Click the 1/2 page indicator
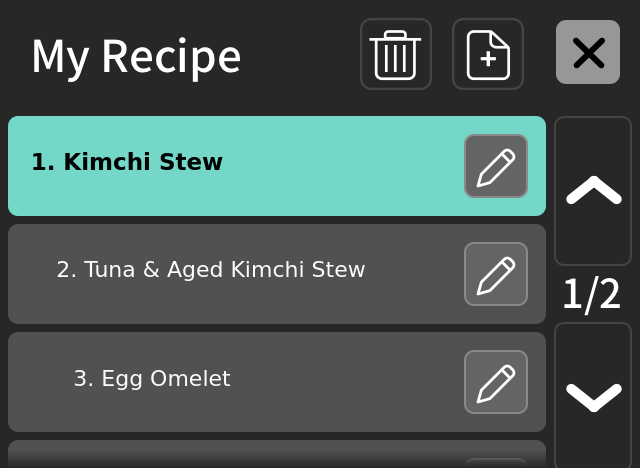 point(592,295)
